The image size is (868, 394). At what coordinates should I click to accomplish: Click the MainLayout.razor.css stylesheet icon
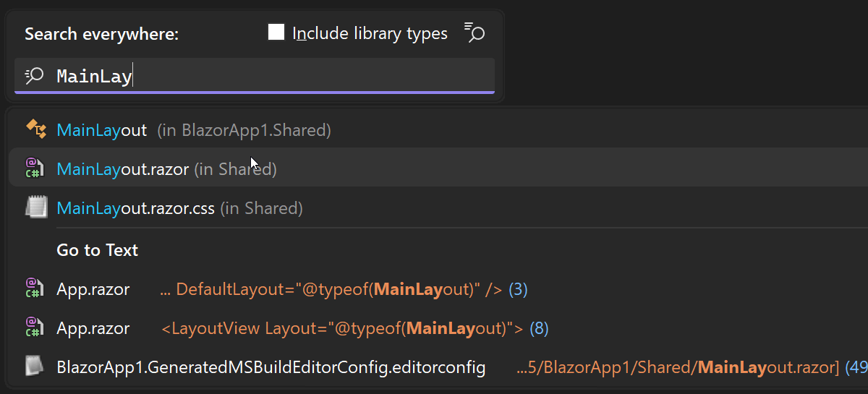[x=35, y=208]
